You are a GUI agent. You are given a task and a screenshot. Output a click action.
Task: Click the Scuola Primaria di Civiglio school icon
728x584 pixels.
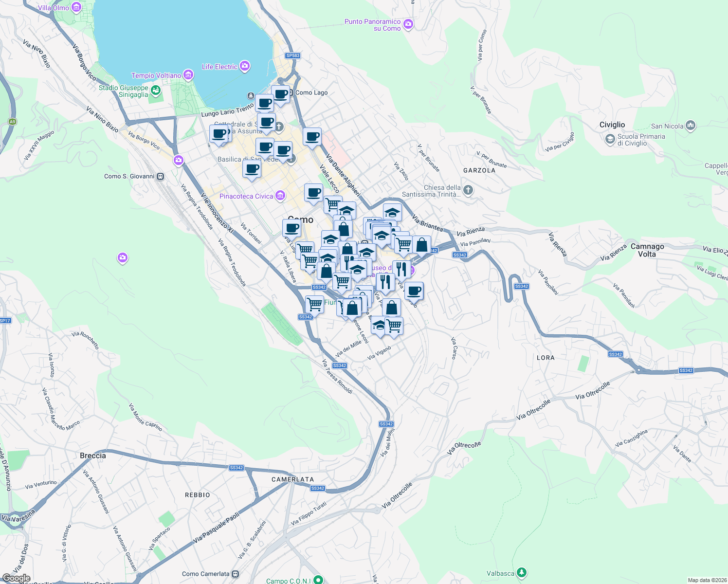[610, 140]
